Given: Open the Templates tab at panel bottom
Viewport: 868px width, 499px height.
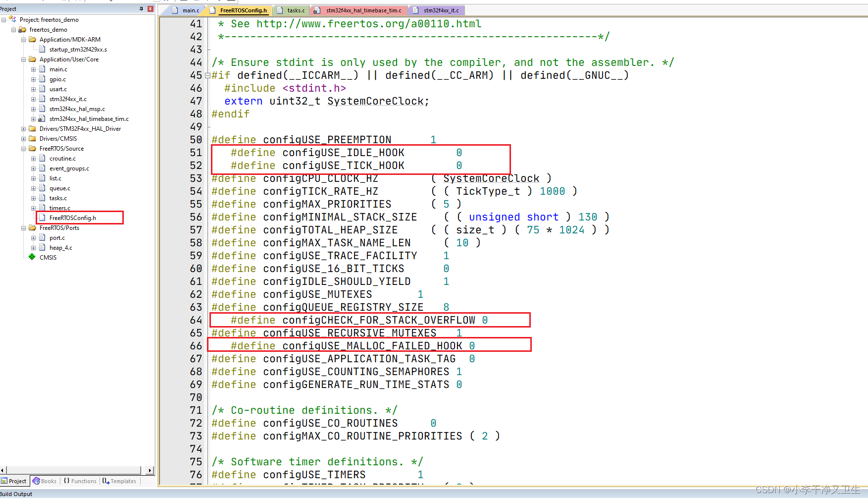Looking at the screenshot, I should [x=119, y=481].
